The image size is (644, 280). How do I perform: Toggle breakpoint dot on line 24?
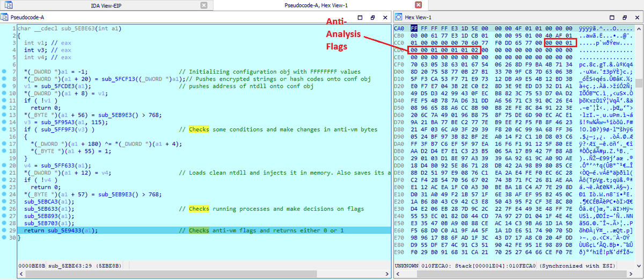[4, 194]
